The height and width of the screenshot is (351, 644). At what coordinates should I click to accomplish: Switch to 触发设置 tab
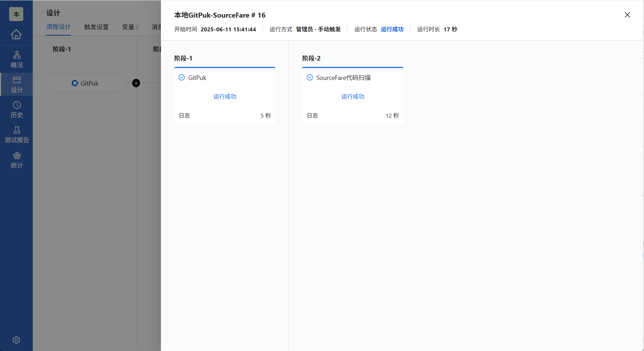[96, 27]
